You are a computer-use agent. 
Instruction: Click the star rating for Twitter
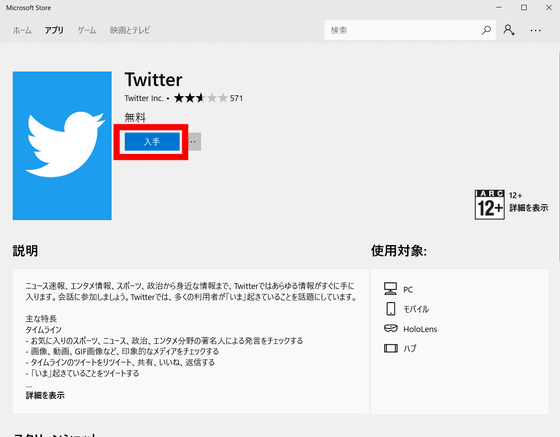200,98
